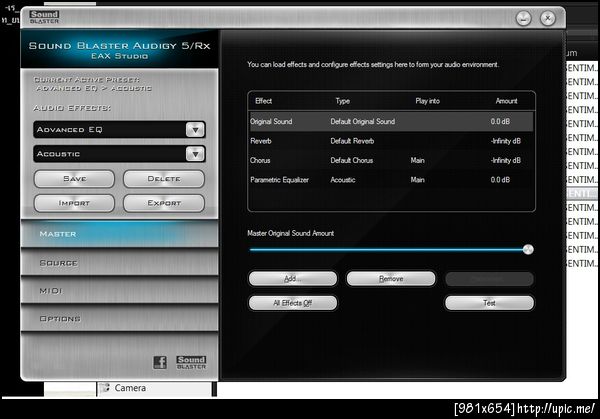Click the Delete preset button
Viewport: 600px width, 419px height.
tap(164, 179)
